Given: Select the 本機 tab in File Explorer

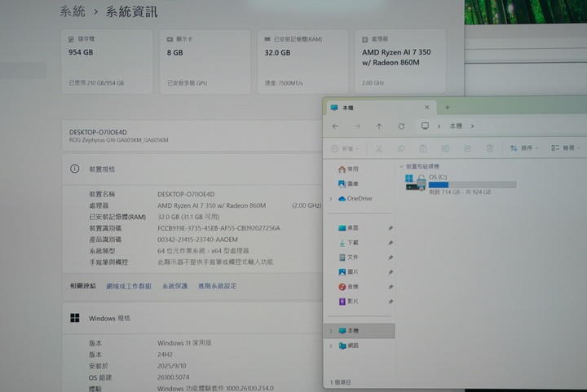Looking at the screenshot, I should tap(380, 108).
